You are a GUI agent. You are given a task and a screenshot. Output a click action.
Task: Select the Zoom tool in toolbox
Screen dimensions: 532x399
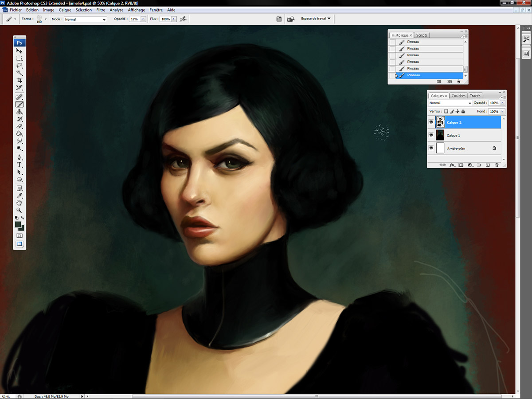click(x=20, y=210)
